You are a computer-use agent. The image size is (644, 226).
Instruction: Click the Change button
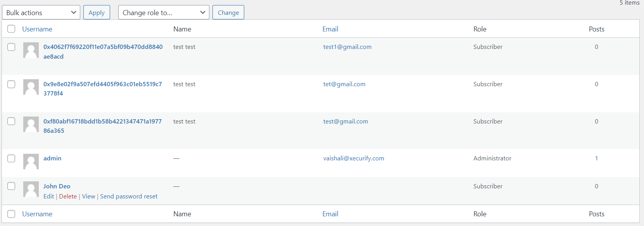click(228, 12)
